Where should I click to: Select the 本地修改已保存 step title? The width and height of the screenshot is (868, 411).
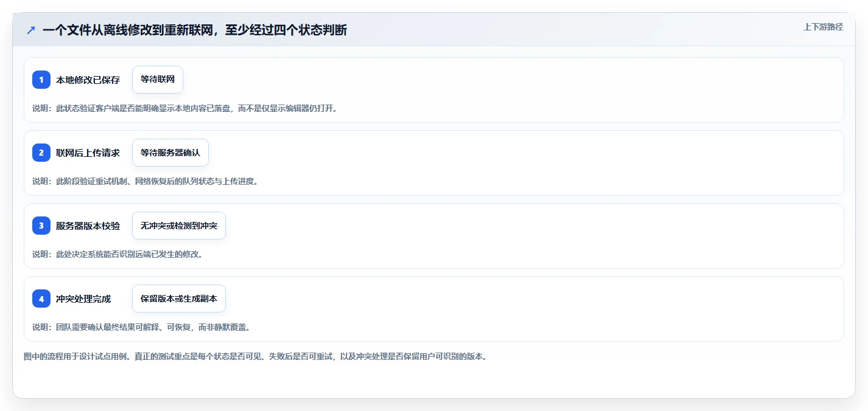coord(88,80)
